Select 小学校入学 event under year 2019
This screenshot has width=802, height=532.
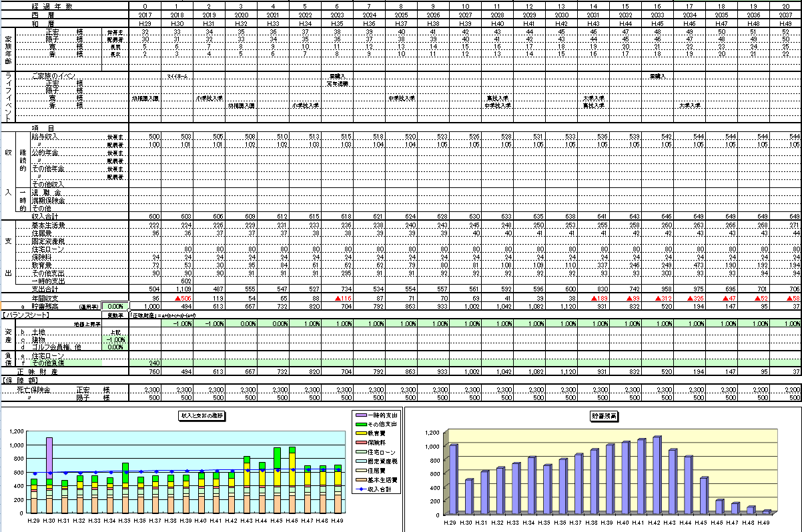tap(210, 98)
